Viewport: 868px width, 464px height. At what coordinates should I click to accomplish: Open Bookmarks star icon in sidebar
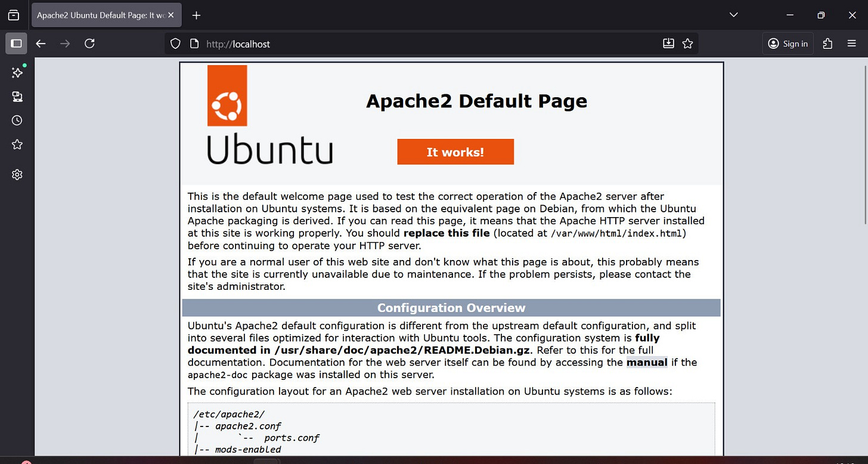click(x=17, y=144)
